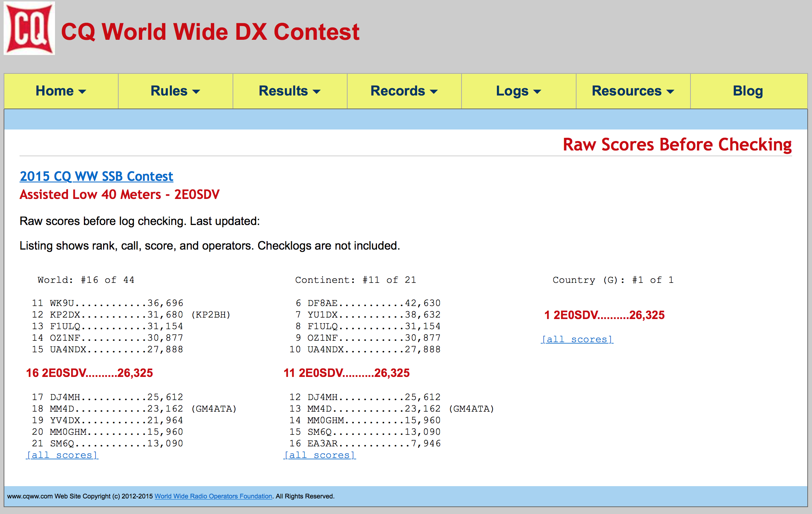Click the CQ World Wide DX Contest title

tap(210, 32)
